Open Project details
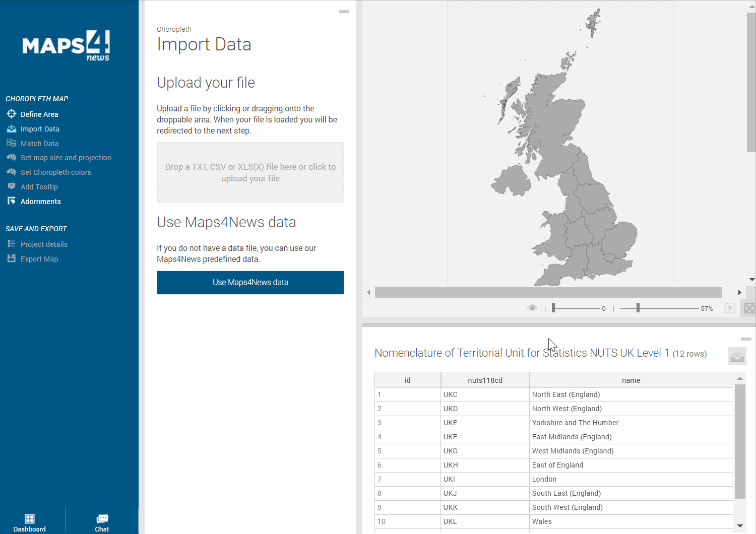Image resolution: width=756 pixels, height=534 pixels. click(x=44, y=244)
